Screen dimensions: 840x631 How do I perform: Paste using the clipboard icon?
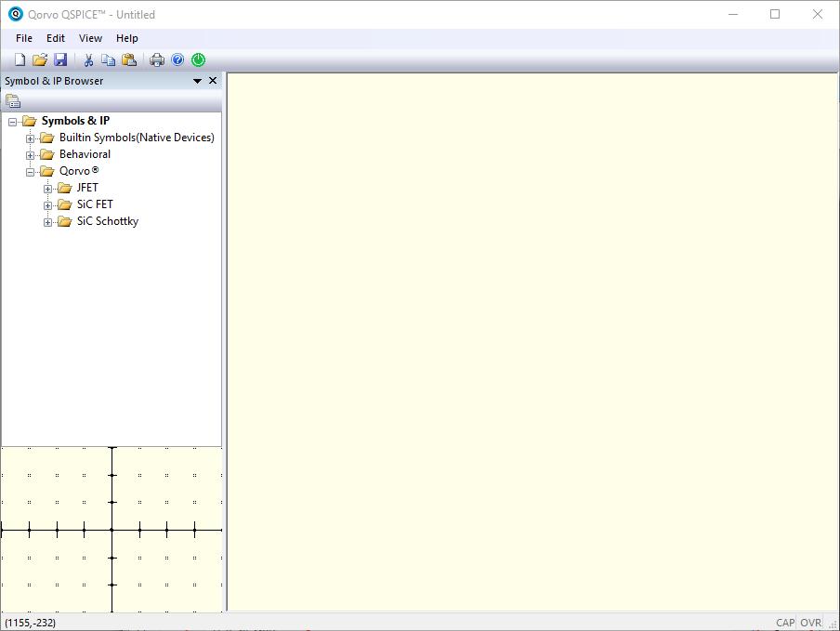[129, 60]
